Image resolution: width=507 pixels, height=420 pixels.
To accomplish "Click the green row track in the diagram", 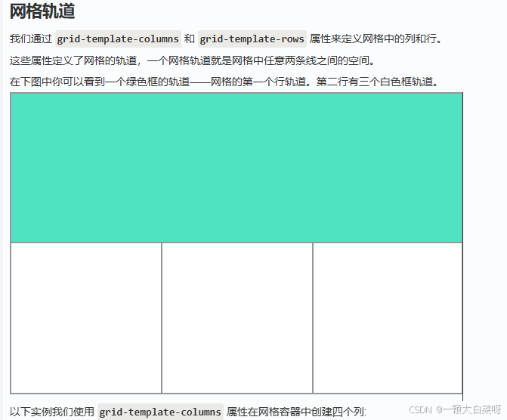I will (x=236, y=168).
